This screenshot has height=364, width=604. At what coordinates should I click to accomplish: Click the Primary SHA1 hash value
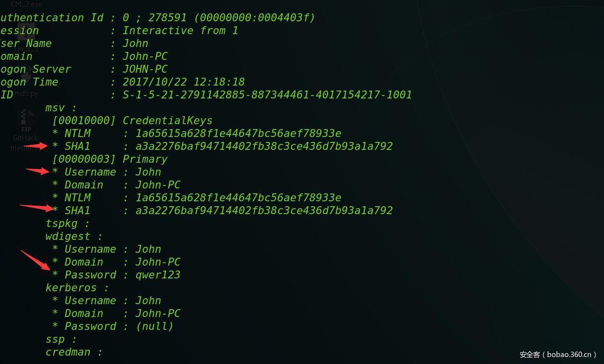264,211
